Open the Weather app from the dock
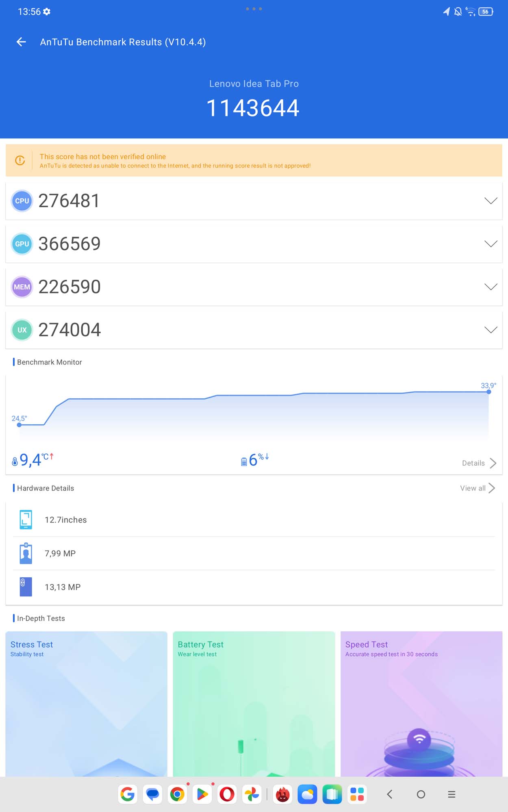The height and width of the screenshot is (812, 508). (x=307, y=794)
